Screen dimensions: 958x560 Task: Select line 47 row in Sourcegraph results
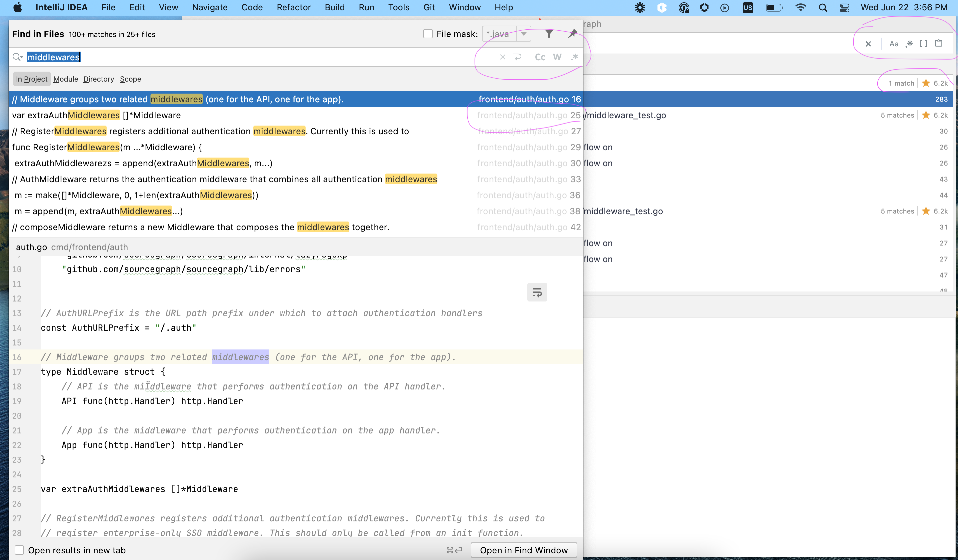tap(768, 275)
